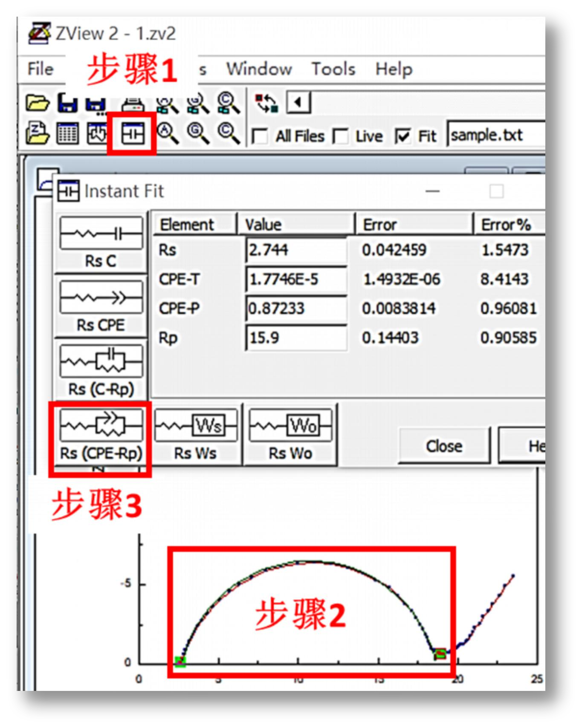Select the Rs Ws circuit model
The height and width of the screenshot is (728, 582).
click(x=196, y=435)
